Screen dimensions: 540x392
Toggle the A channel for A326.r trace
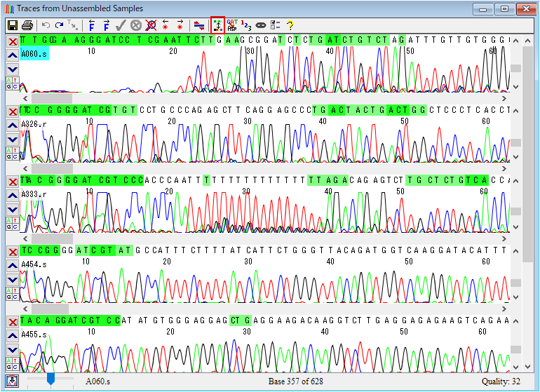[x=9, y=150]
